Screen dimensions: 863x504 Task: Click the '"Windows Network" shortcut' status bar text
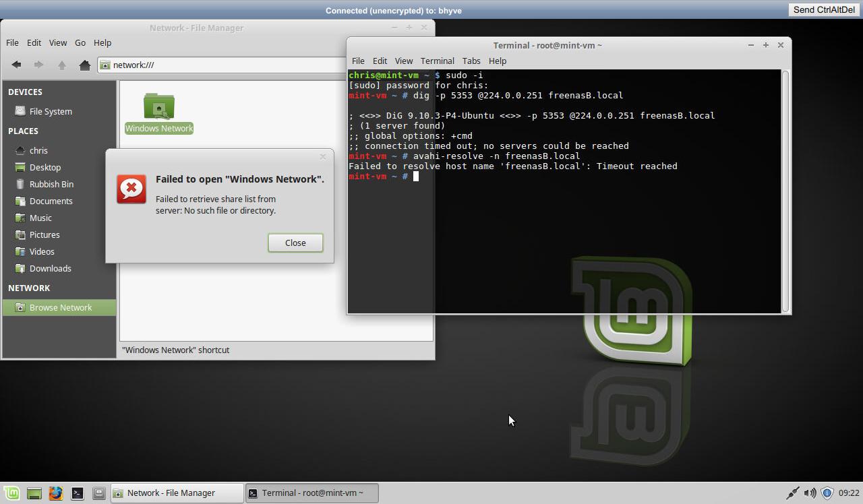pos(175,350)
